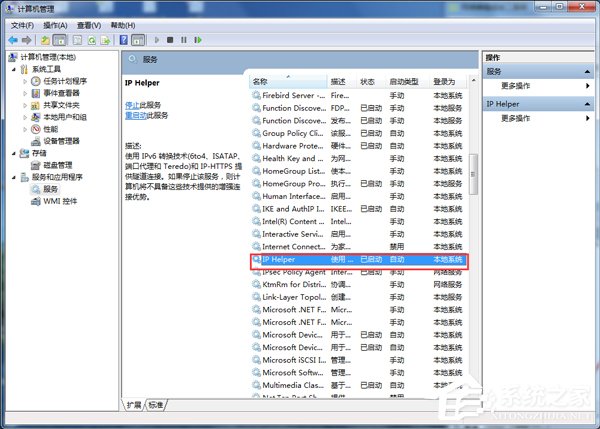Screen dimensions: 600x429
Task: Switch to the 标准 tab
Action: [156, 404]
